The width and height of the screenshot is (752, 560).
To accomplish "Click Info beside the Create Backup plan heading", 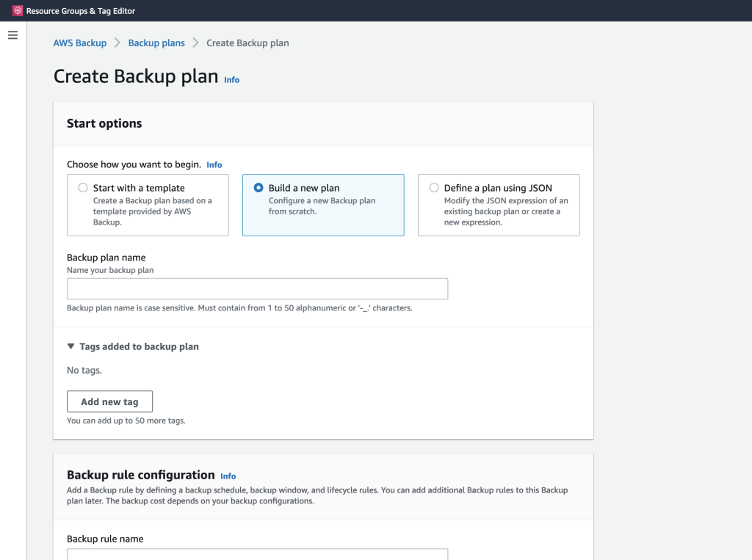I will pos(231,79).
